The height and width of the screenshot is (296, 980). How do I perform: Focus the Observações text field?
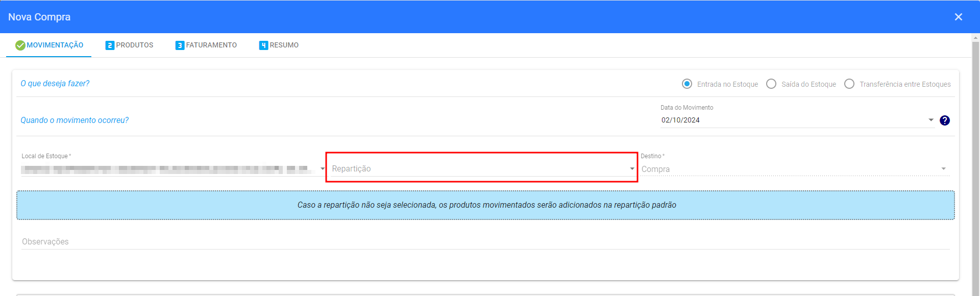point(485,241)
